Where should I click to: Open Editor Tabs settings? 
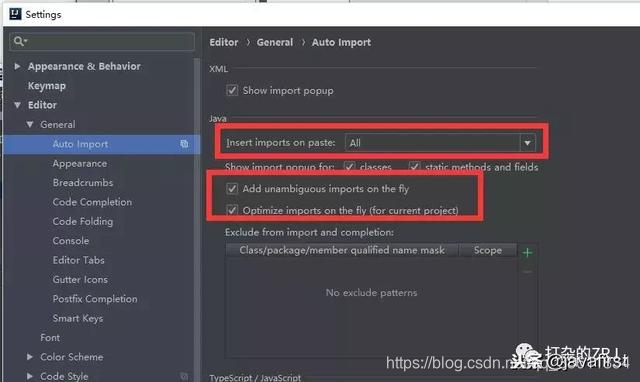pyautogui.click(x=78, y=260)
